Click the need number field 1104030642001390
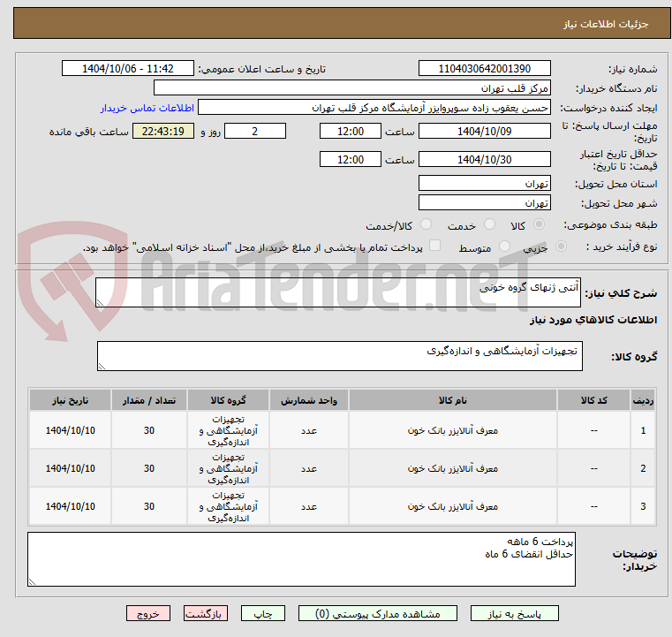 pyautogui.click(x=484, y=69)
